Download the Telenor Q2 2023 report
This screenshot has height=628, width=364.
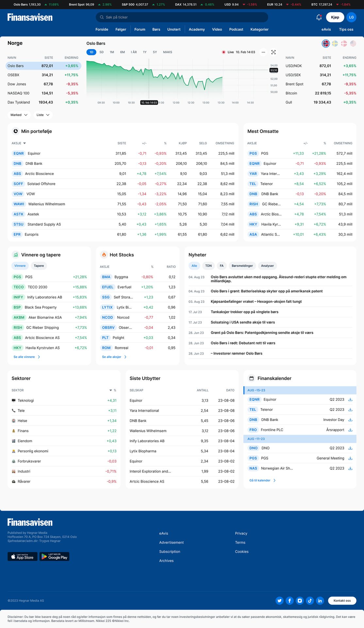coord(350,410)
